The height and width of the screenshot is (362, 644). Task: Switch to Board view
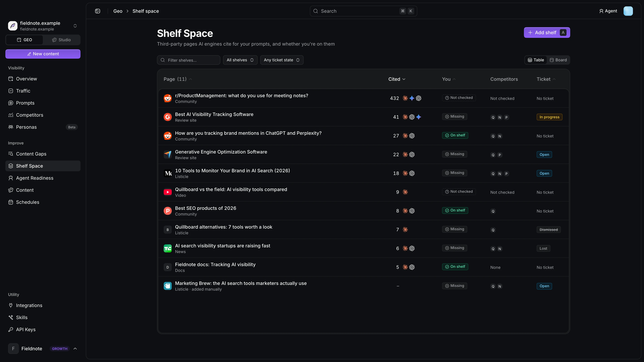point(558,60)
